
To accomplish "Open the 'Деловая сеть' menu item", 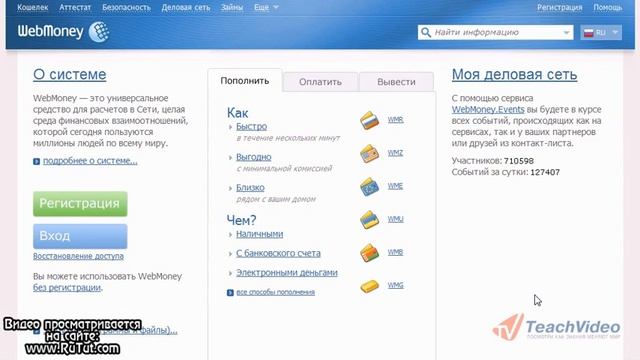I will [186, 7].
